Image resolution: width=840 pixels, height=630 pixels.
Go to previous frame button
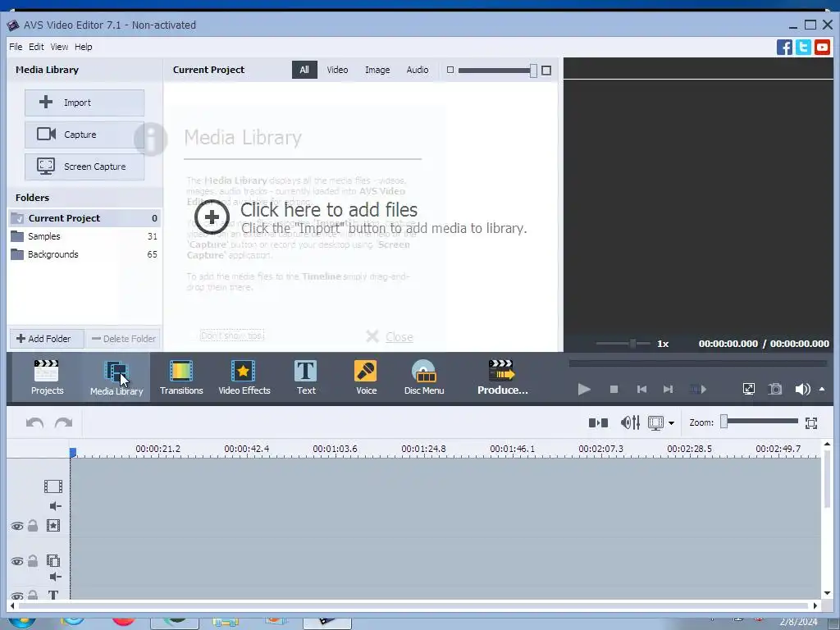[x=641, y=390]
